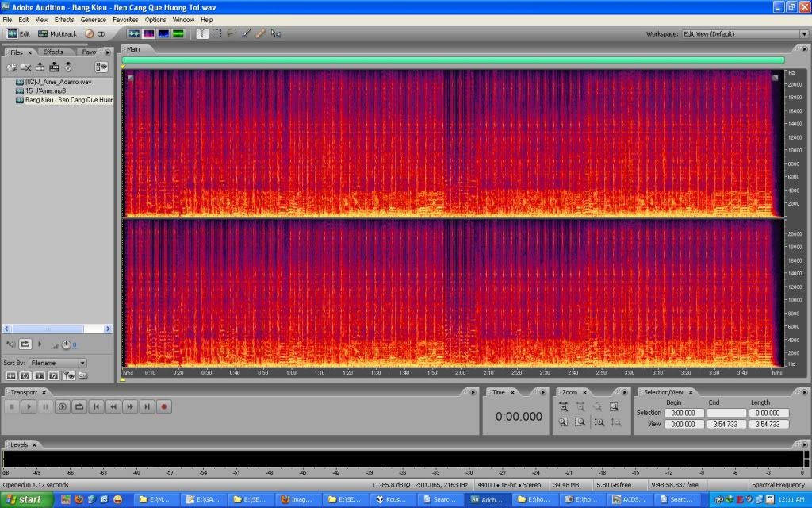This screenshot has height=508, width=812.
Task: Switch to Multitrack view
Action: (57, 33)
